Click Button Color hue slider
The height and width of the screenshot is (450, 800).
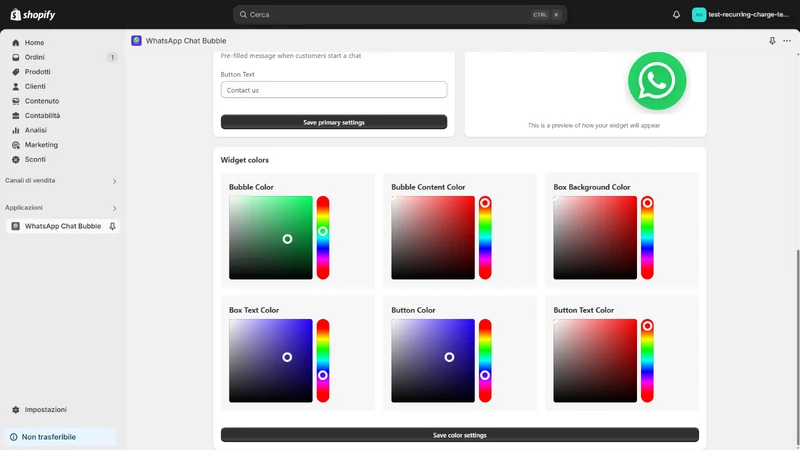coord(485,361)
